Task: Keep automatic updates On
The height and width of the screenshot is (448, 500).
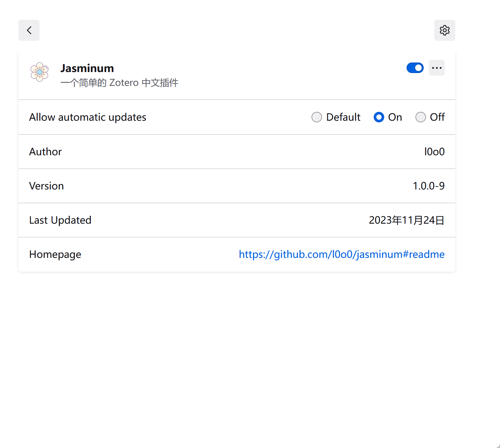Action: pos(379,117)
